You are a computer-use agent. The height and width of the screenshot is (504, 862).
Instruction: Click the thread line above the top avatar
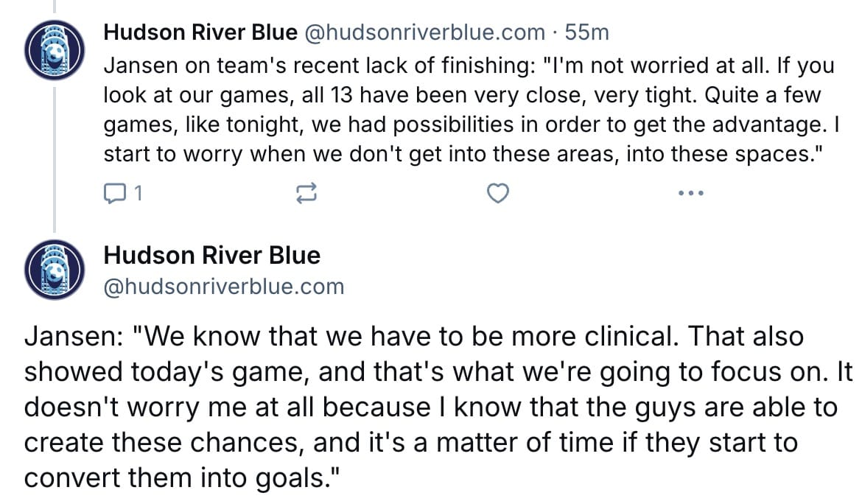55,7
